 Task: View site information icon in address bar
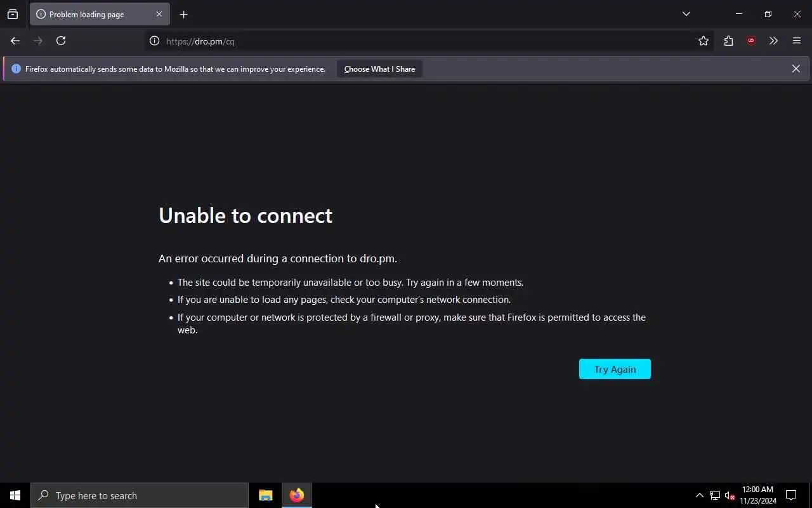click(154, 41)
